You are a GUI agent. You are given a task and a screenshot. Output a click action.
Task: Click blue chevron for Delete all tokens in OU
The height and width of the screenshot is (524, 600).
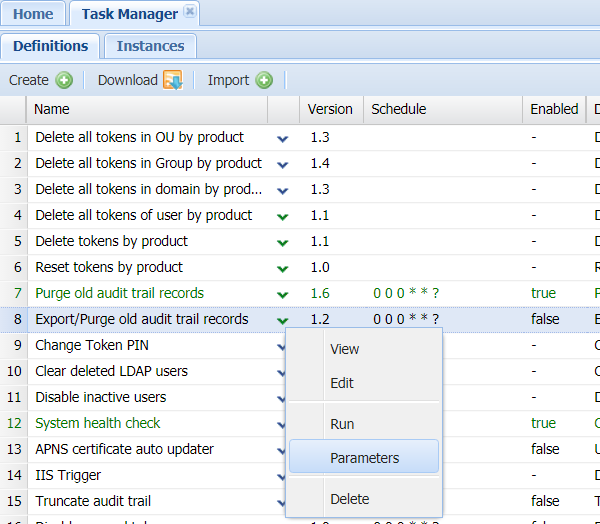pos(283,138)
